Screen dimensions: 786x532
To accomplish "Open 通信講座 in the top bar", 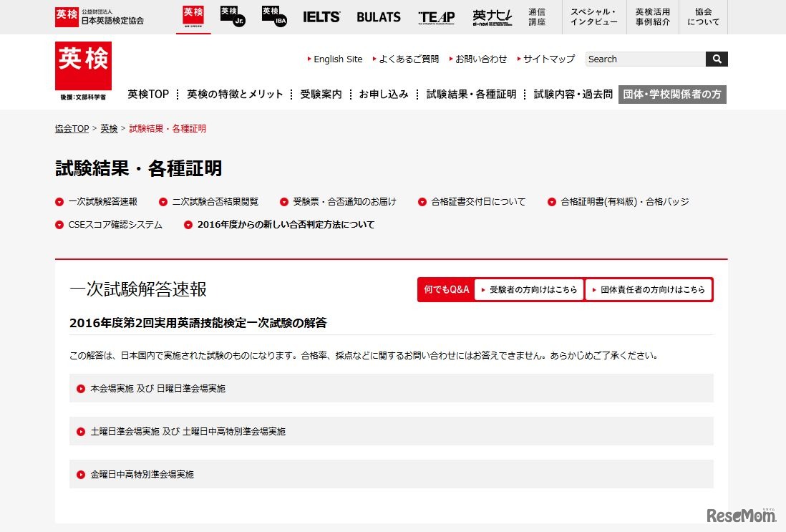I will click(537, 17).
